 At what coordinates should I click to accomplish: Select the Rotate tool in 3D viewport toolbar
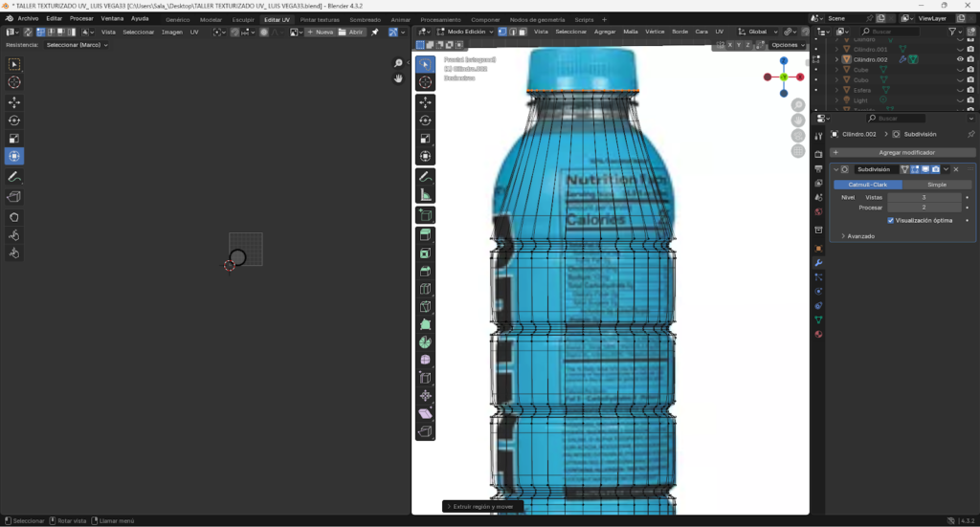tap(426, 121)
